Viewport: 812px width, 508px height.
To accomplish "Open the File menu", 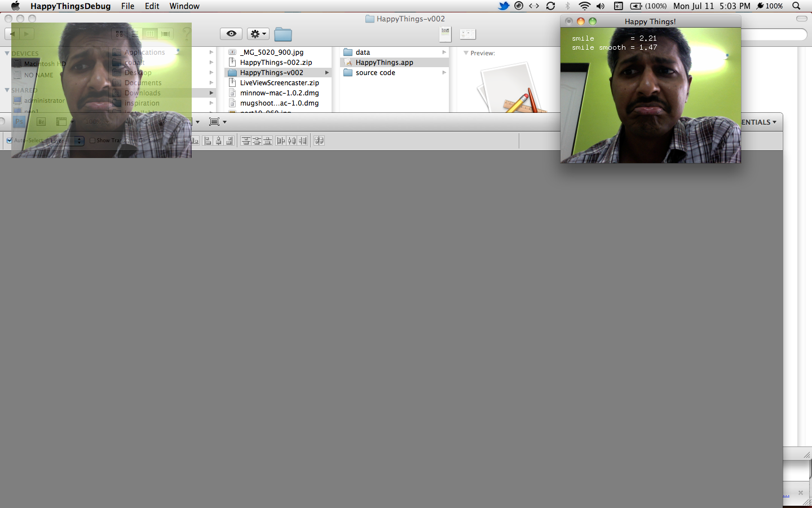I will click(127, 6).
